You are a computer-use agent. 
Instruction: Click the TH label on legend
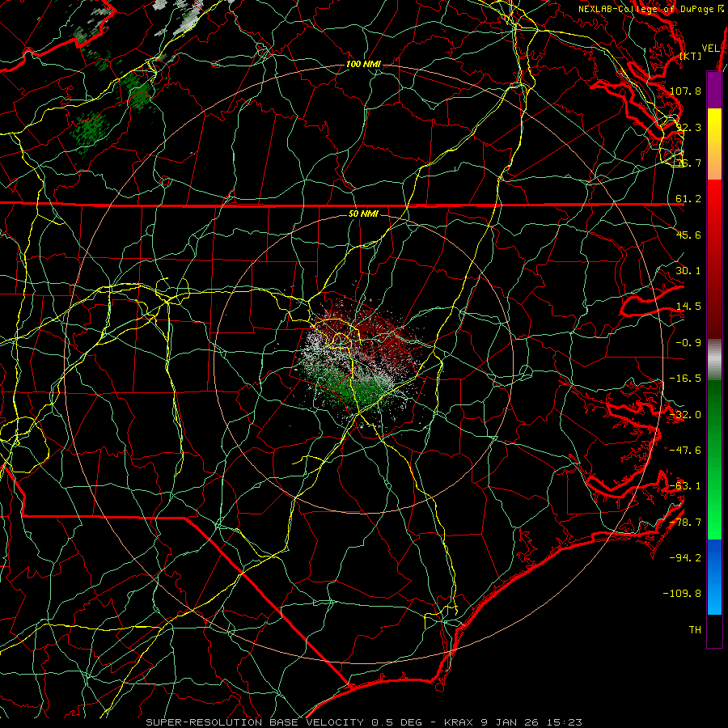(x=695, y=630)
